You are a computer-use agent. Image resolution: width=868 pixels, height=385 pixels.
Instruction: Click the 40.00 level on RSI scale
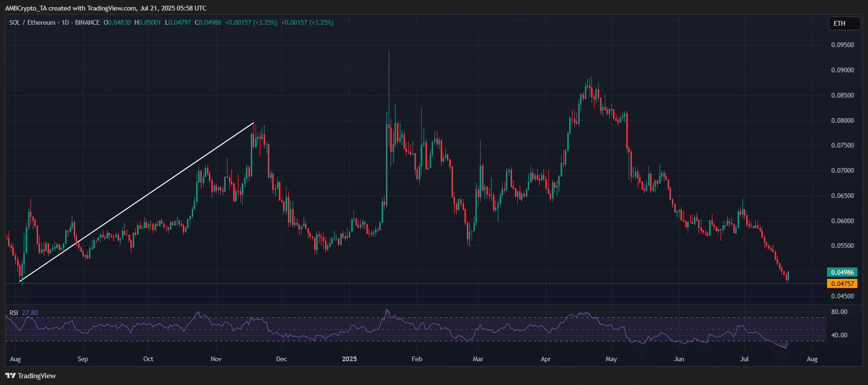pyautogui.click(x=839, y=335)
